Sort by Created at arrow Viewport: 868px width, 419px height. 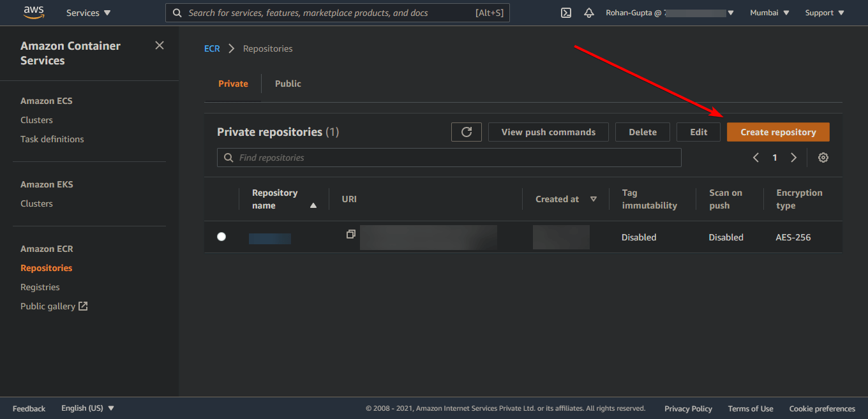(594, 199)
